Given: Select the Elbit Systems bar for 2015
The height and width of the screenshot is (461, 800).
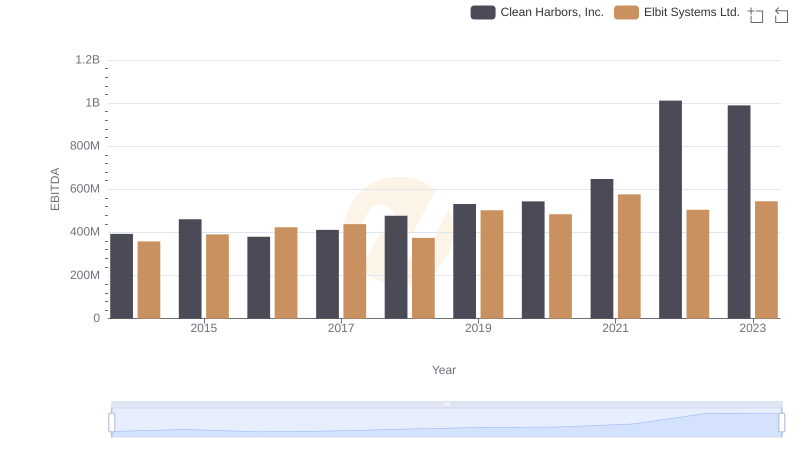Looking at the screenshot, I should 217,276.
